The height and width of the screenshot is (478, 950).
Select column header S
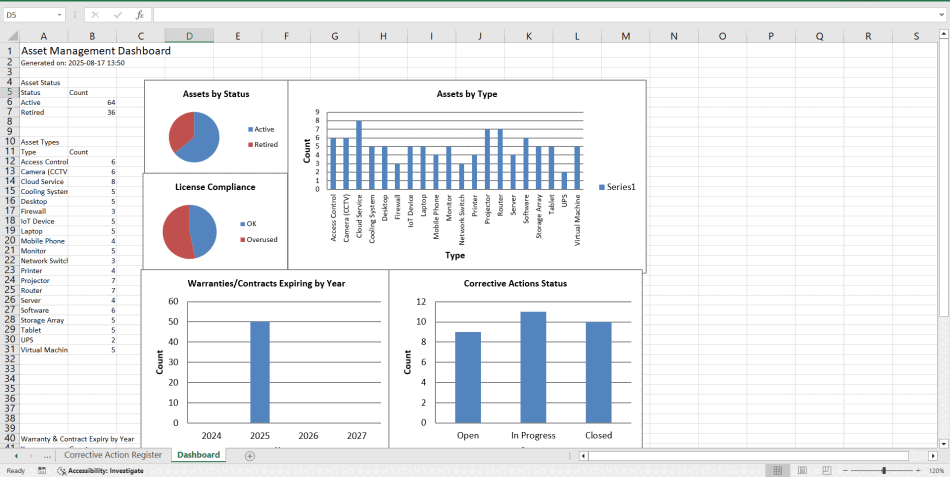click(x=915, y=36)
